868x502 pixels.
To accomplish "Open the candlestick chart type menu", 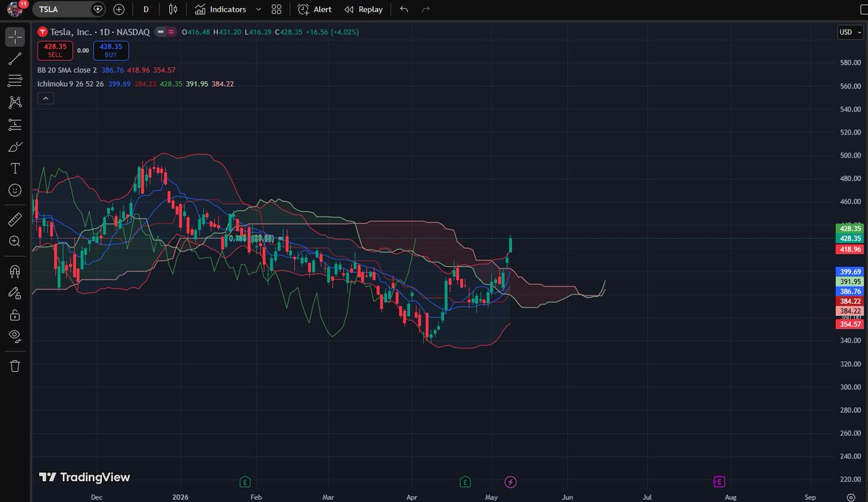I will point(173,9).
